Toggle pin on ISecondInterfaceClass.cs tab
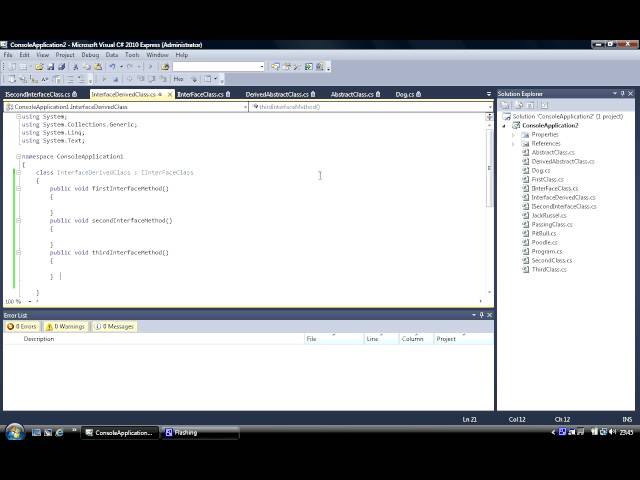 (x=74, y=94)
